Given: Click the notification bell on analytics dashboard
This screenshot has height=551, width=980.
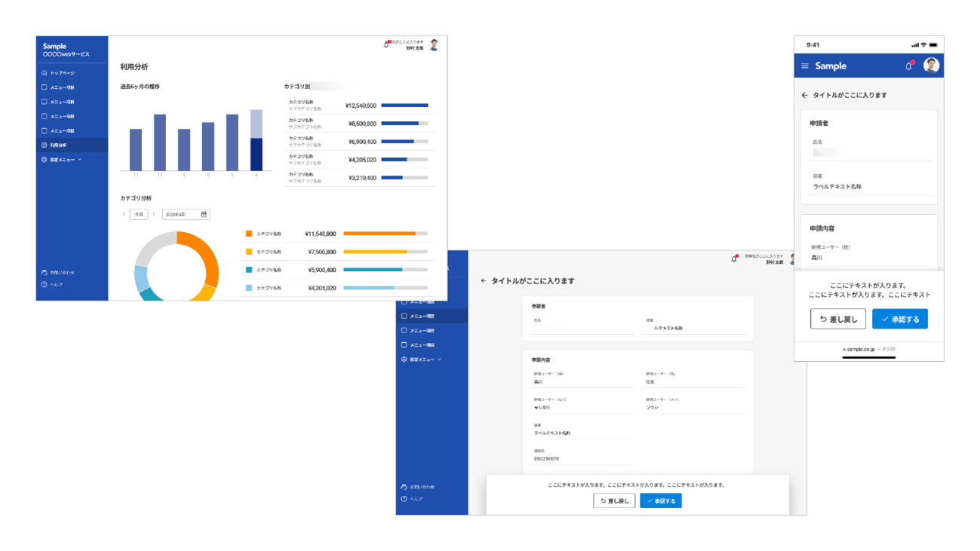Looking at the screenshot, I should (386, 45).
